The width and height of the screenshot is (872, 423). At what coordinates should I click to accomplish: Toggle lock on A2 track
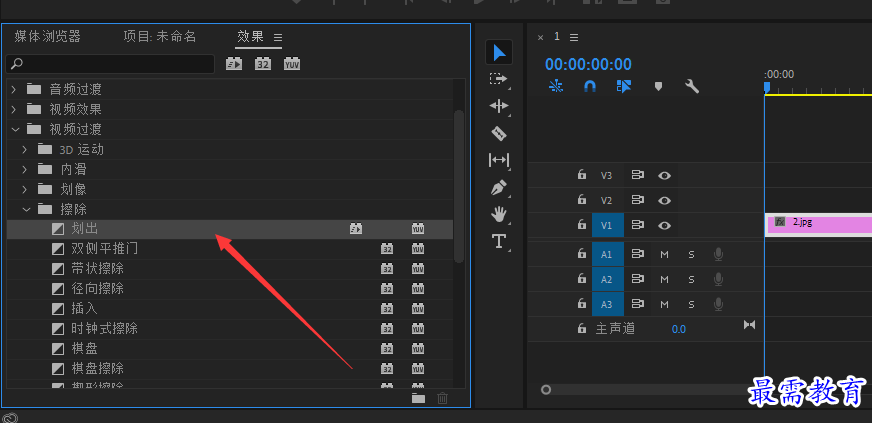[x=582, y=279]
